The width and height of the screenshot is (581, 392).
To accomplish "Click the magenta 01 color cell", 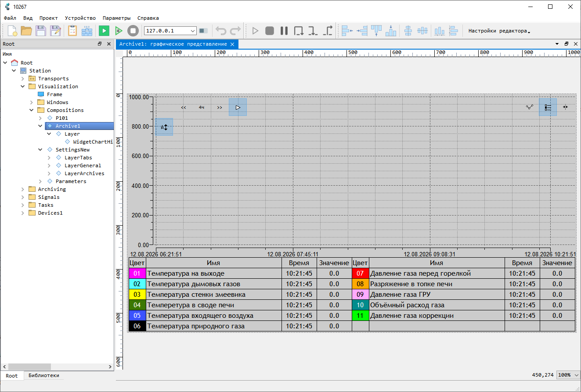I will [x=137, y=273].
